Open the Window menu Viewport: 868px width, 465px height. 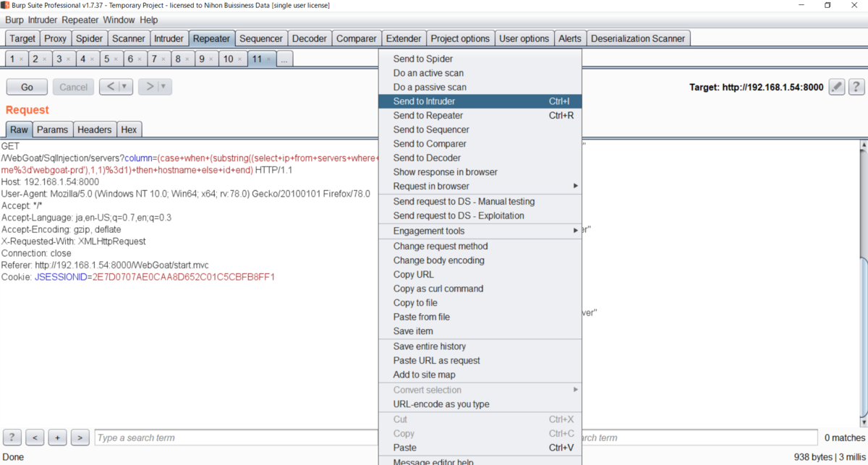click(x=119, y=20)
